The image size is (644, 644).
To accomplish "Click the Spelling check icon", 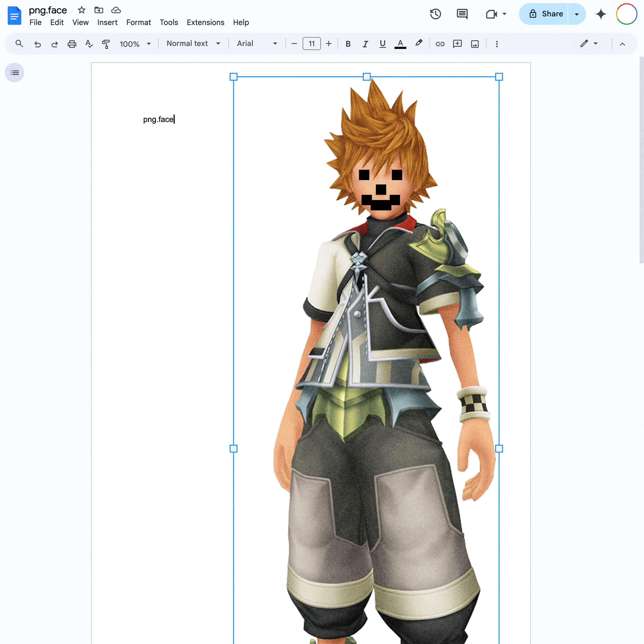I will tap(88, 43).
